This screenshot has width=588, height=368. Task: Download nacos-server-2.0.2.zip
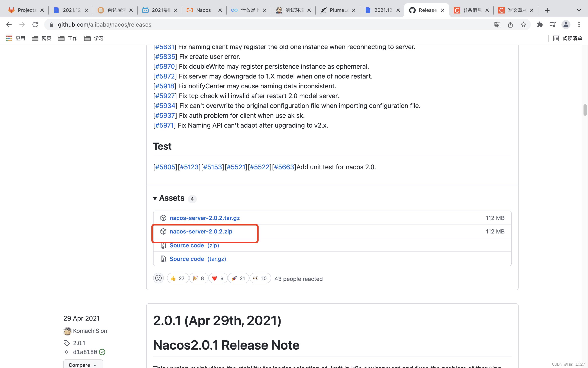(x=201, y=231)
